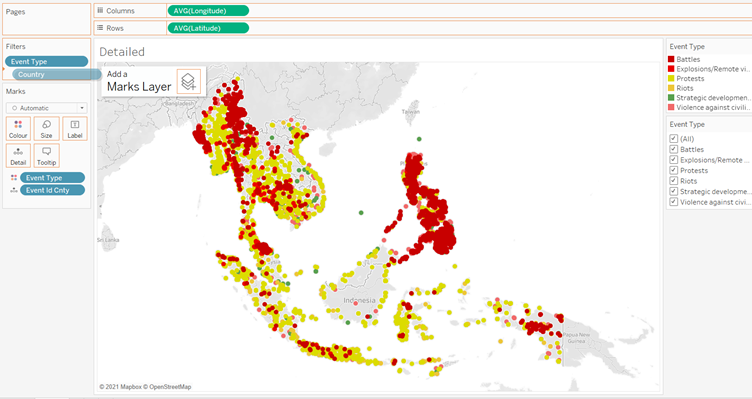Click the Event Type legend title
This screenshot has width=752, height=399.
(x=687, y=47)
